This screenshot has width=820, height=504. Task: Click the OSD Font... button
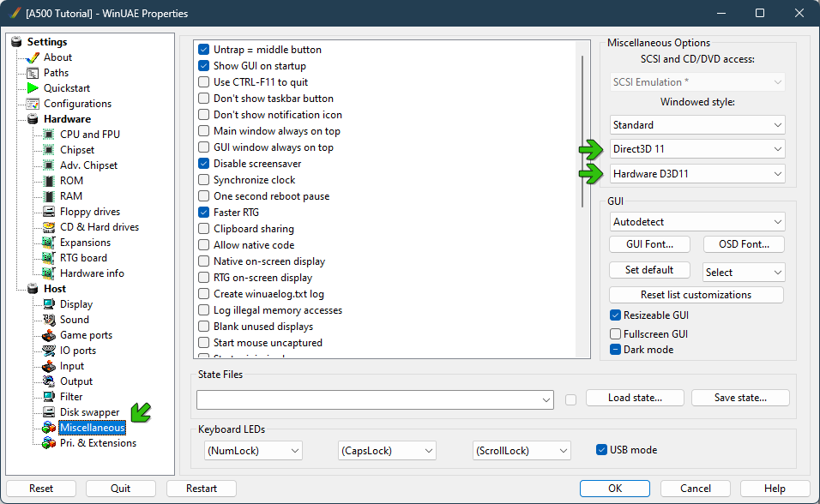coord(744,244)
